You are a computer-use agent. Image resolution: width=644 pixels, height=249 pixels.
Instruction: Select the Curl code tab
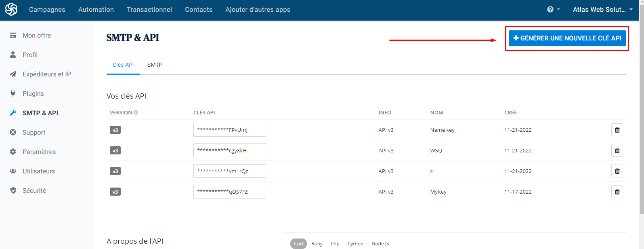tap(298, 243)
